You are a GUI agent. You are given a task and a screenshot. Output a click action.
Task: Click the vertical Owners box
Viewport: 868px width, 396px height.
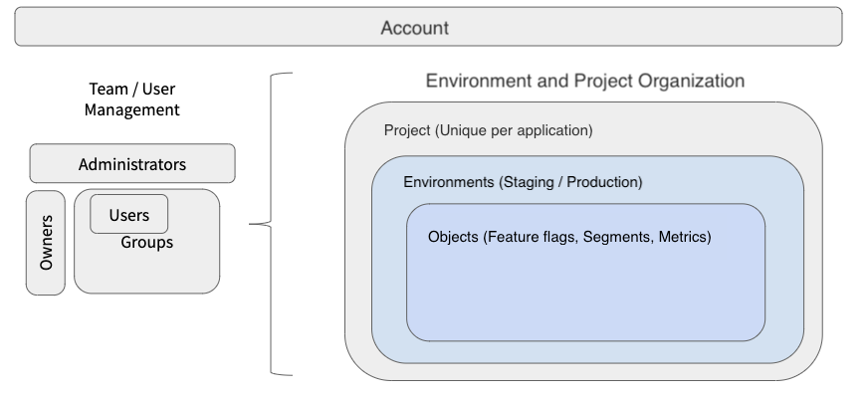point(46,243)
